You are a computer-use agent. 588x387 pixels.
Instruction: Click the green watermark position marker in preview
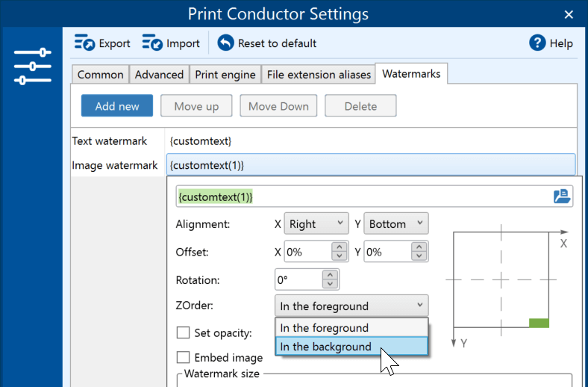pos(539,323)
